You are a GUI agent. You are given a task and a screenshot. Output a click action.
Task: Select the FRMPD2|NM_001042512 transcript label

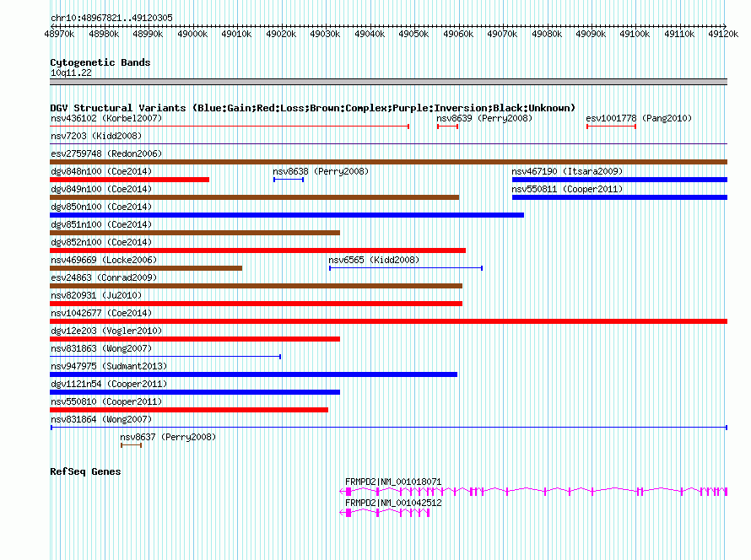click(393, 503)
